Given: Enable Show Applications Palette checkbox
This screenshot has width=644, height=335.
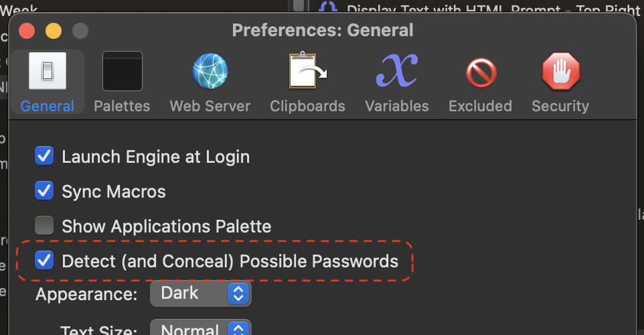Looking at the screenshot, I should [44, 225].
